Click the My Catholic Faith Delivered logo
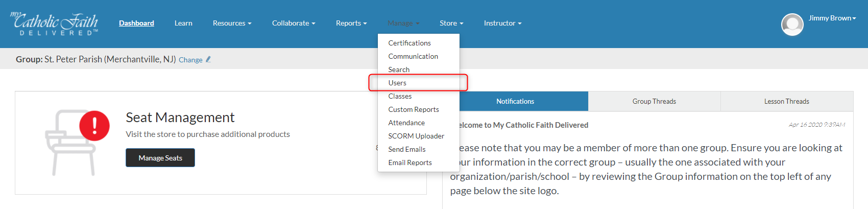The width and height of the screenshot is (868, 209). [54, 24]
